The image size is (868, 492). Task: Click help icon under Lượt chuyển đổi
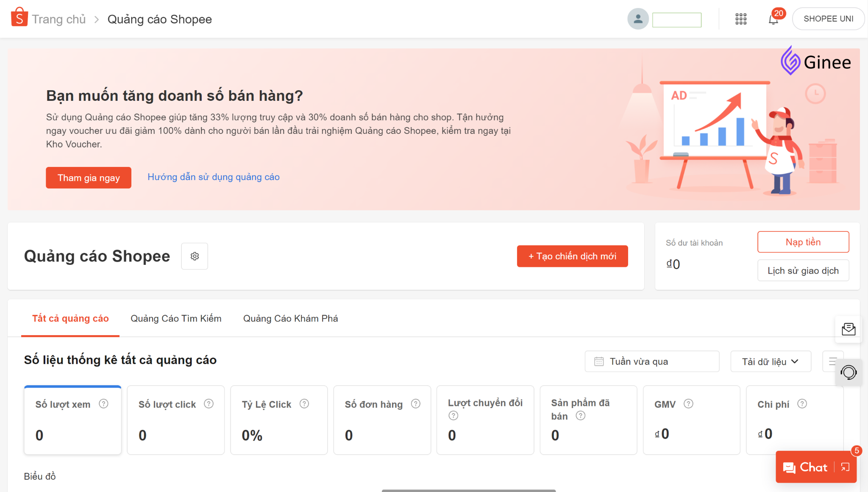coord(453,416)
